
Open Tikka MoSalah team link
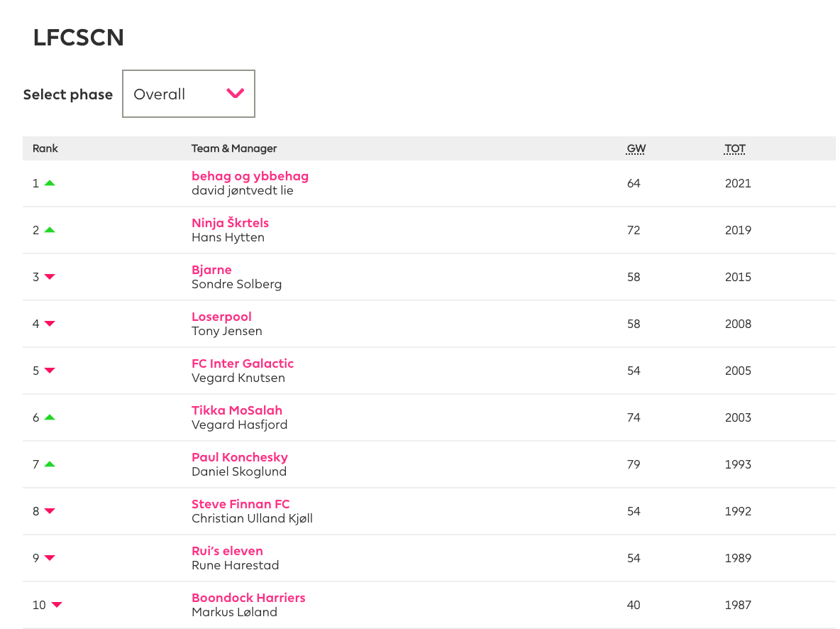click(x=236, y=410)
